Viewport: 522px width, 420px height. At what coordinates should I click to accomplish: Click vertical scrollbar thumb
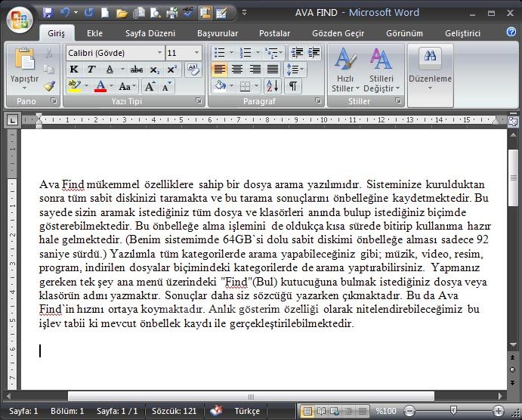pos(514,178)
